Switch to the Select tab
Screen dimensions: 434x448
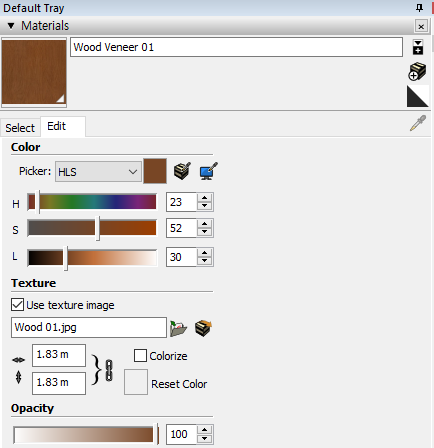point(20,128)
